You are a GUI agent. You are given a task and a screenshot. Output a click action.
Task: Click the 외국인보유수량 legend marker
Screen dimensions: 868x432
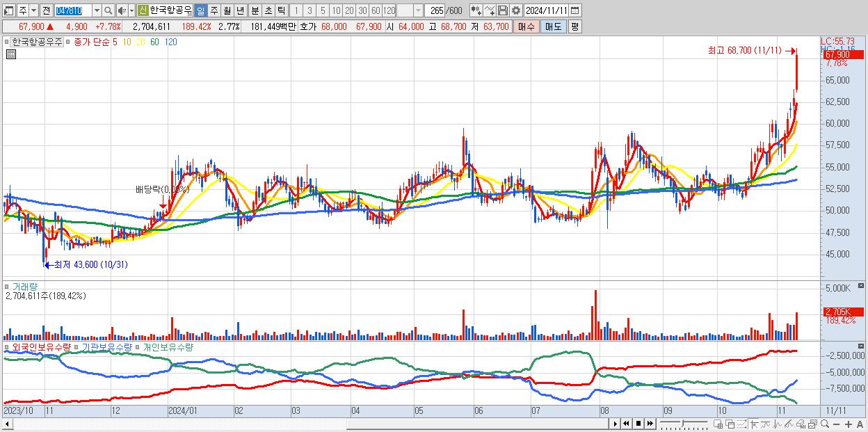tap(8, 347)
